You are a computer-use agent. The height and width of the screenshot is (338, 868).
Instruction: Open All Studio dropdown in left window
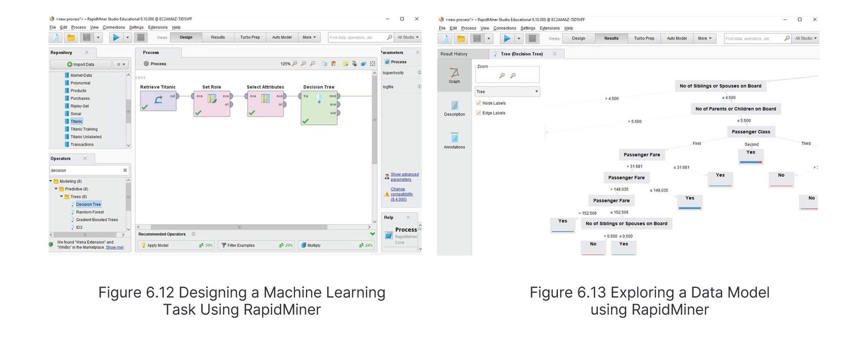click(408, 37)
